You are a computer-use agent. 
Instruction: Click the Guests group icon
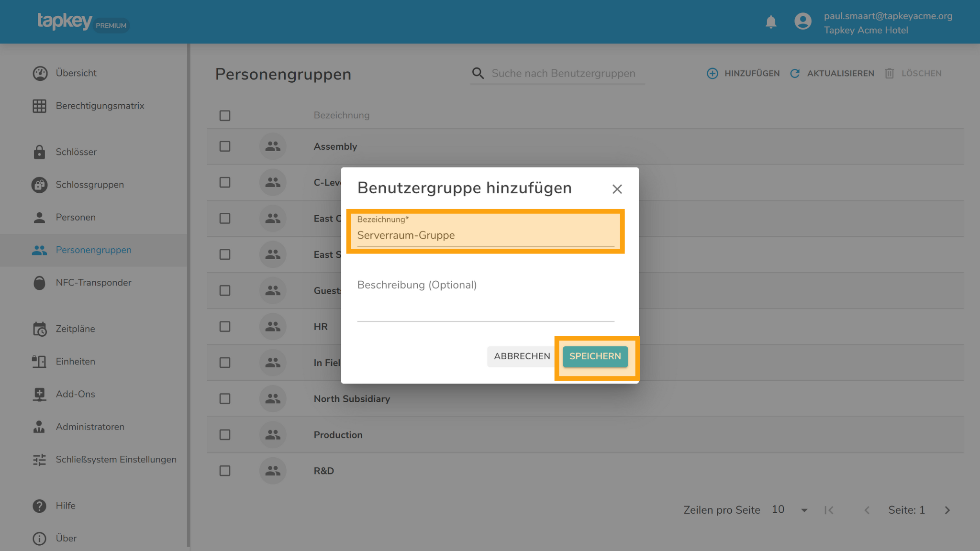tap(273, 290)
